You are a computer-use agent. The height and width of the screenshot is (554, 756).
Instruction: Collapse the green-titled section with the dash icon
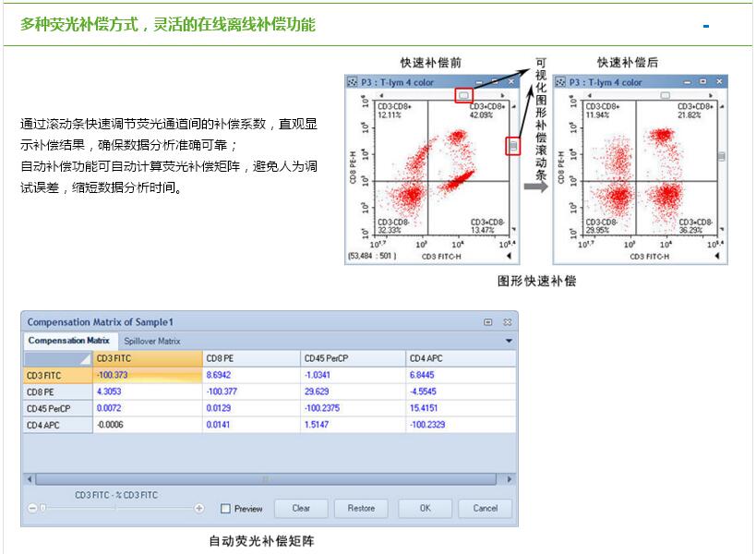[706, 27]
